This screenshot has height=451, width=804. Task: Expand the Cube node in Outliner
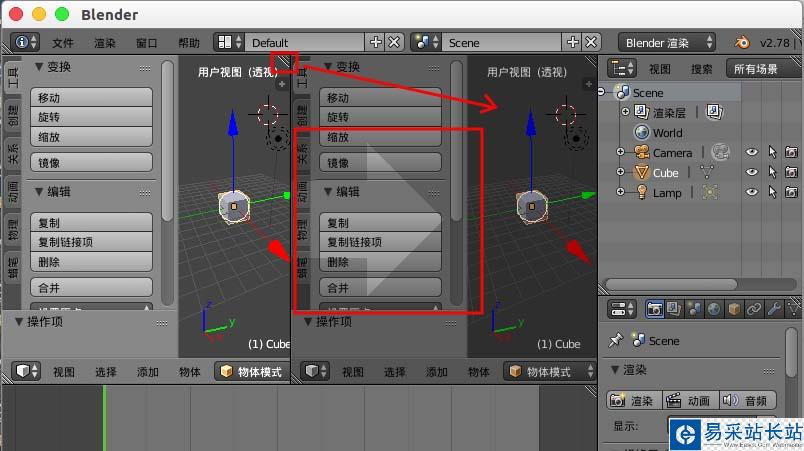[x=620, y=172]
